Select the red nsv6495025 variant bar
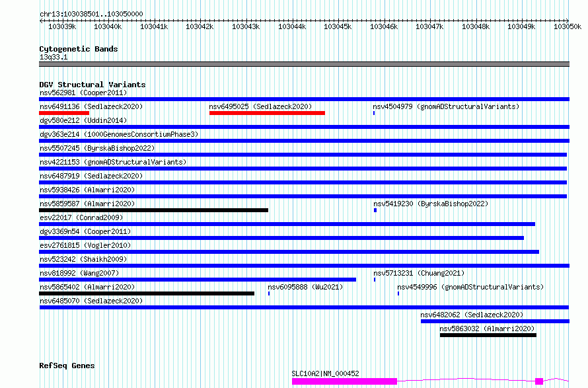Screen dimensions: 588x388 [x=267, y=113]
